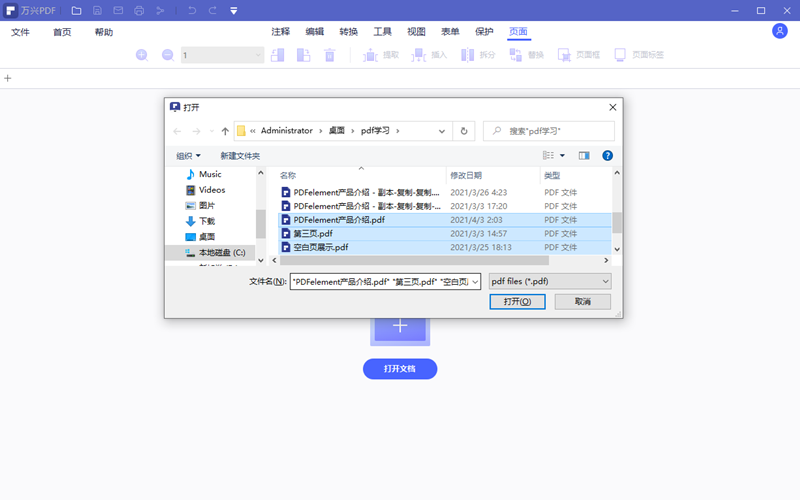Click the print icon in title bar

tap(139, 10)
